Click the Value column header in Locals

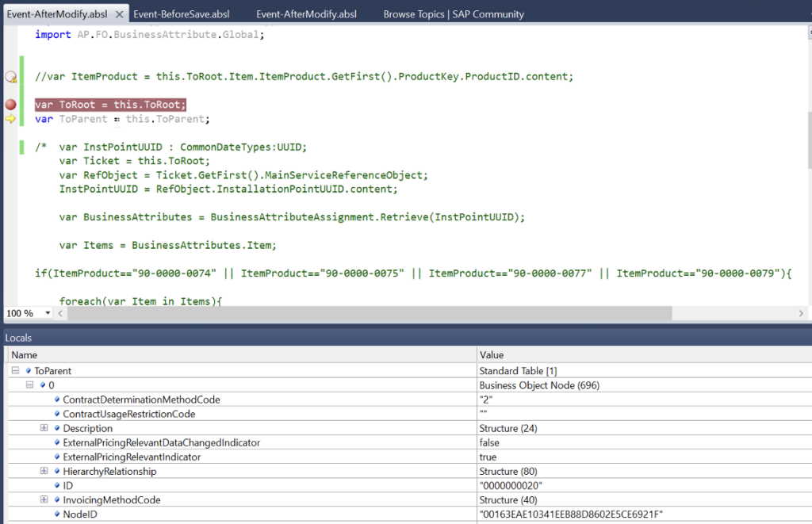point(492,355)
